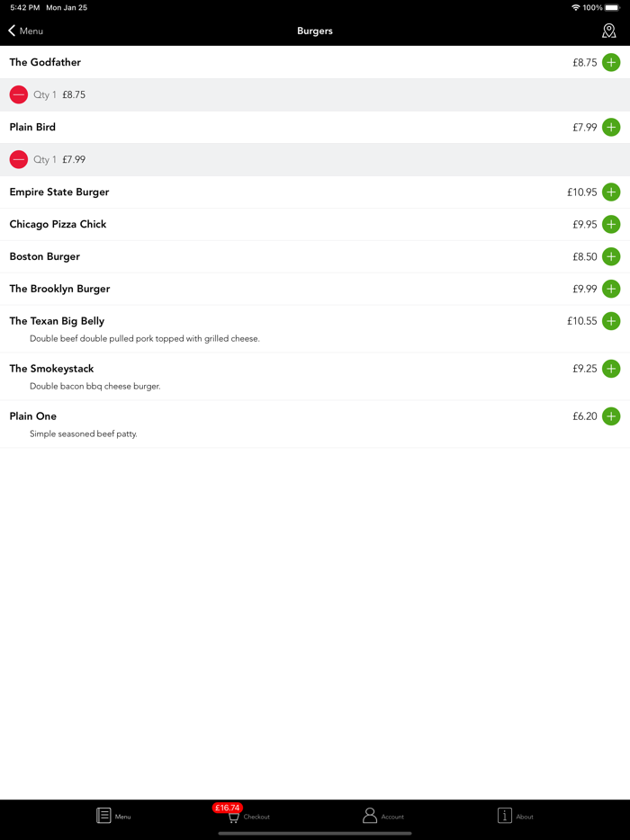The image size is (630, 840).
Task: Remove one Godfather using red minus
Action: (19, 94)
